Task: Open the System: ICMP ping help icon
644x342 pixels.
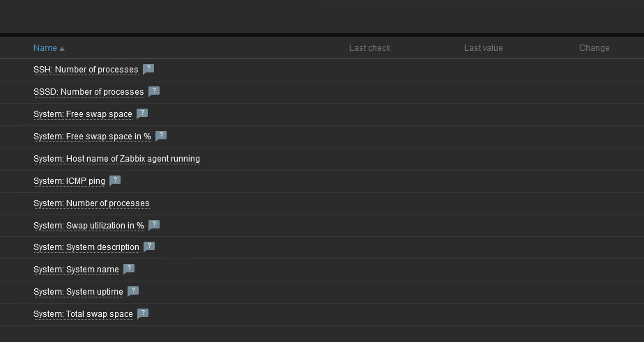Action: pos(115,180)
